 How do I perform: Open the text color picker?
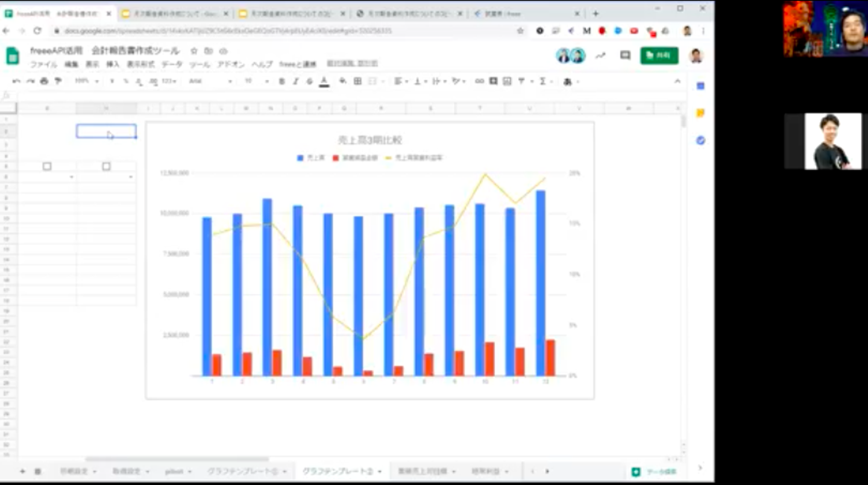coord(324,81)
